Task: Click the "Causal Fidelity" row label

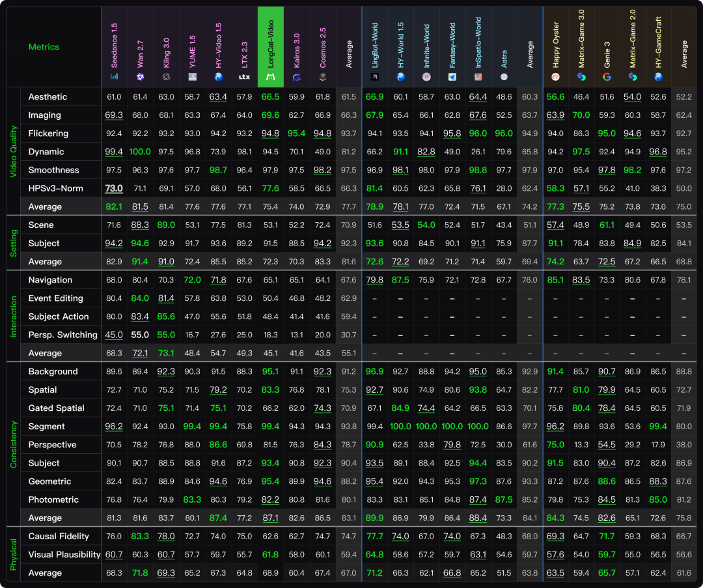Action: [x=59, y=537]
